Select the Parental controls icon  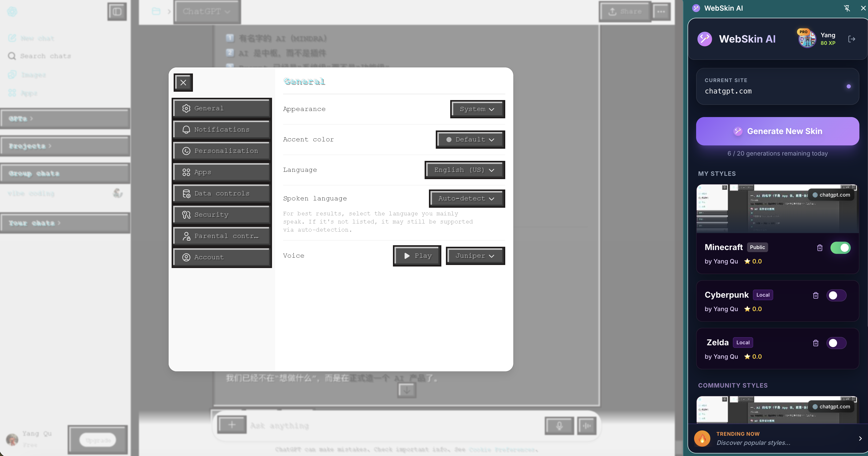(186, 236)
